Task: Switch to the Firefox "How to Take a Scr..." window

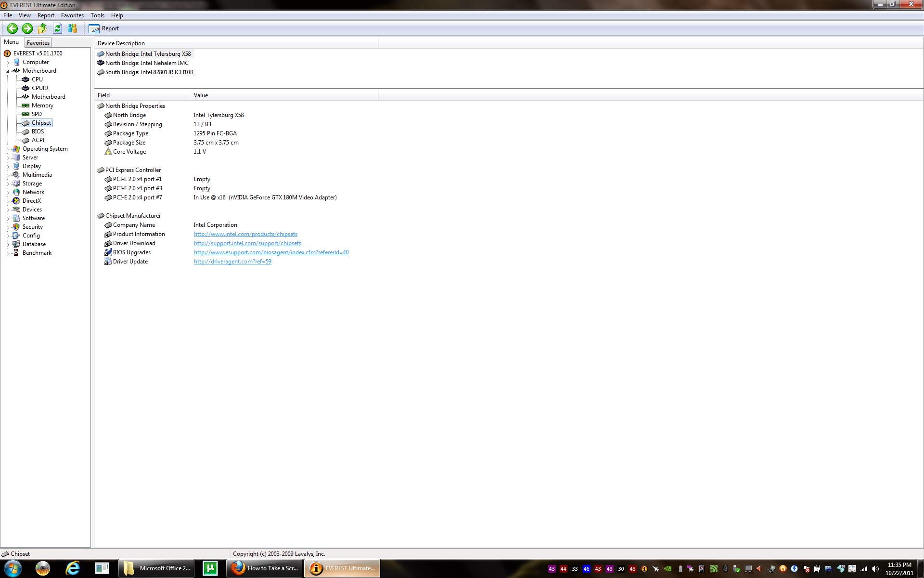Action: [x=265, y=569]
